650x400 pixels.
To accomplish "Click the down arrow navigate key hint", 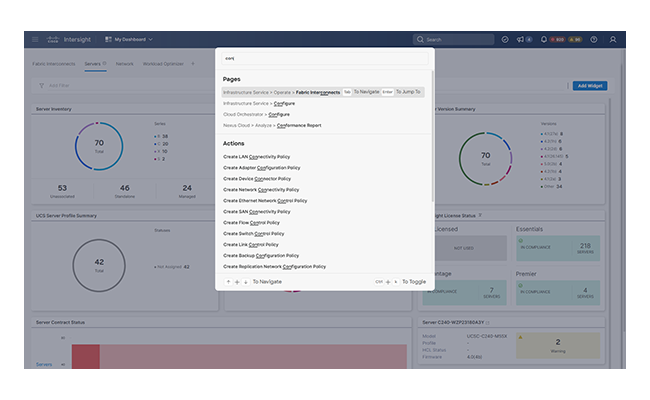I will [x=245, y=282].
